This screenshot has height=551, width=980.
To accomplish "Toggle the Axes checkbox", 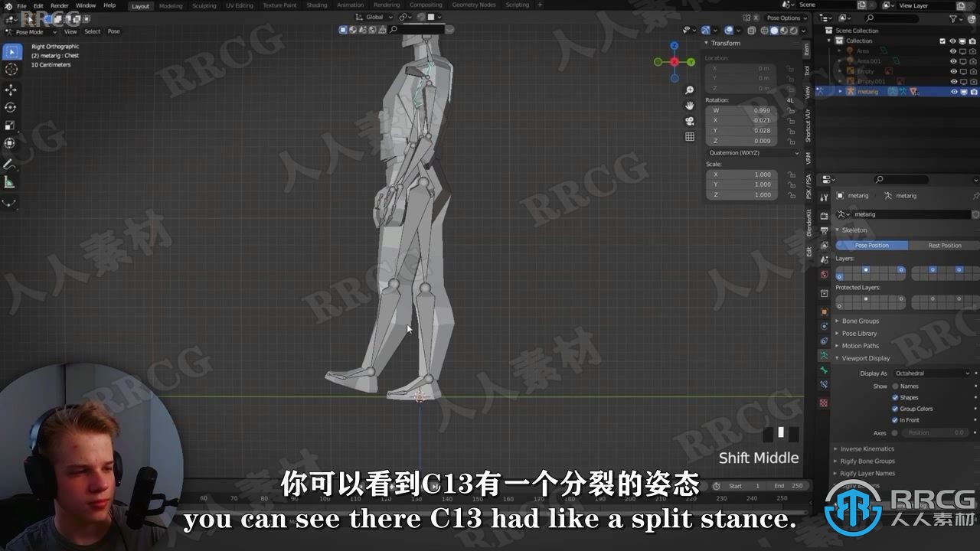I will (x=895, y=432).
